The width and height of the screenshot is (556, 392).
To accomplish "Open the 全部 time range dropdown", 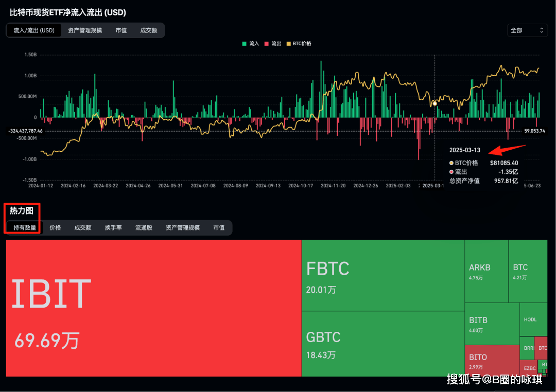I will tap(527, 30).
